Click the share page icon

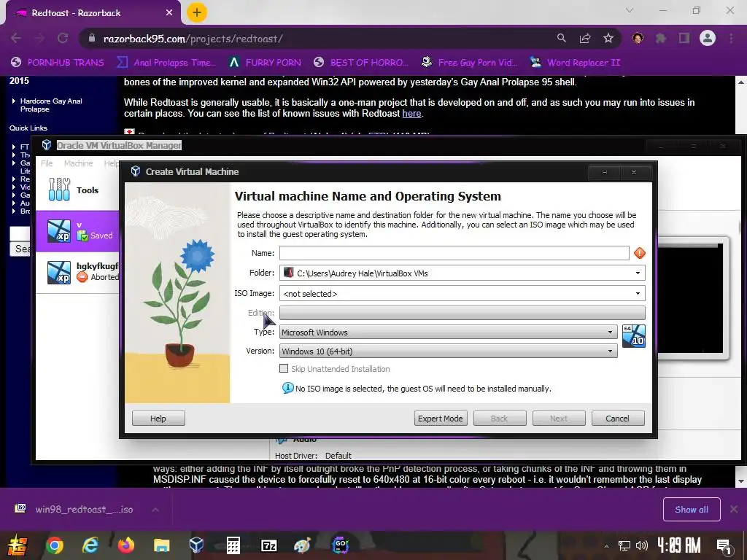click(585, 38)
